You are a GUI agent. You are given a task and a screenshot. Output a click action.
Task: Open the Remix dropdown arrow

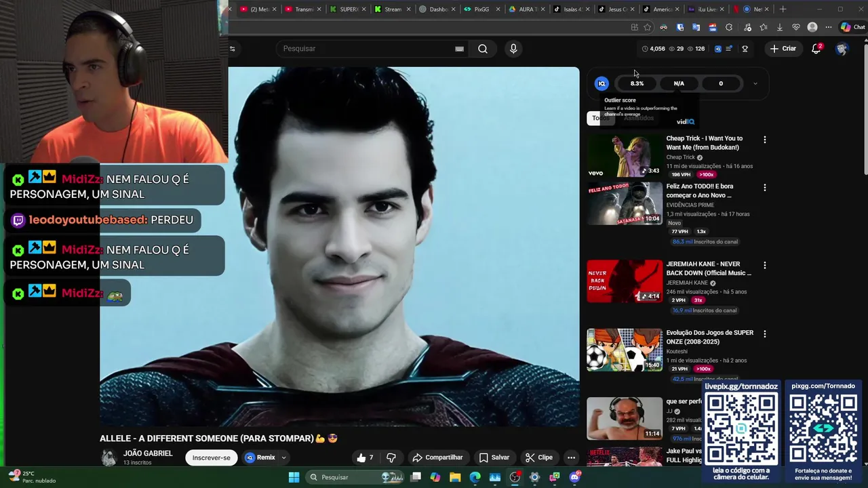(x=283, y=457)
